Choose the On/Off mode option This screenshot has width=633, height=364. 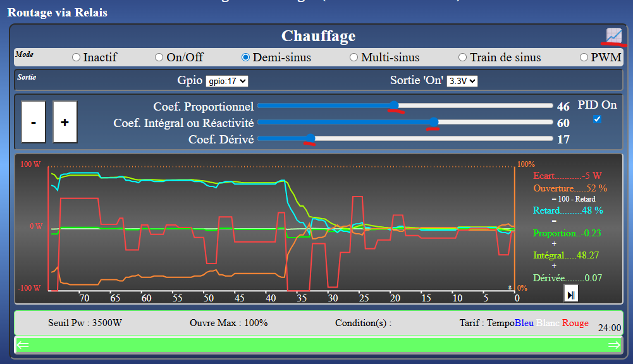point(159,58)
